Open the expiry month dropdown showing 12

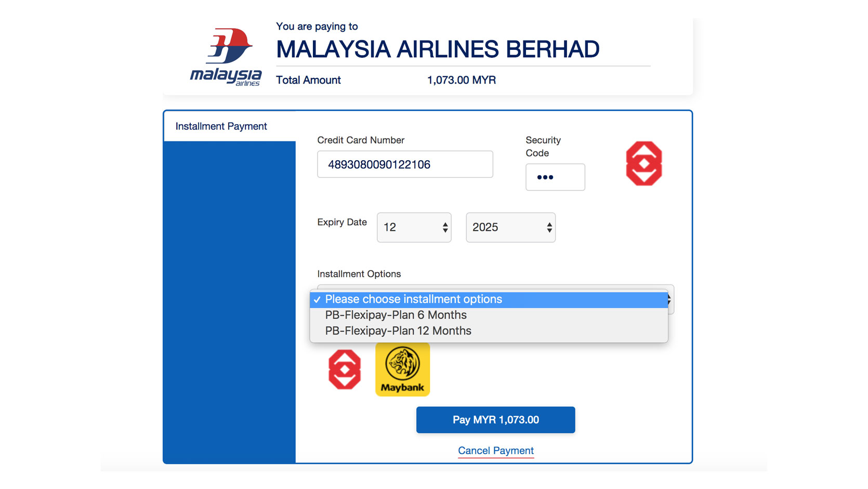[414, 227]
